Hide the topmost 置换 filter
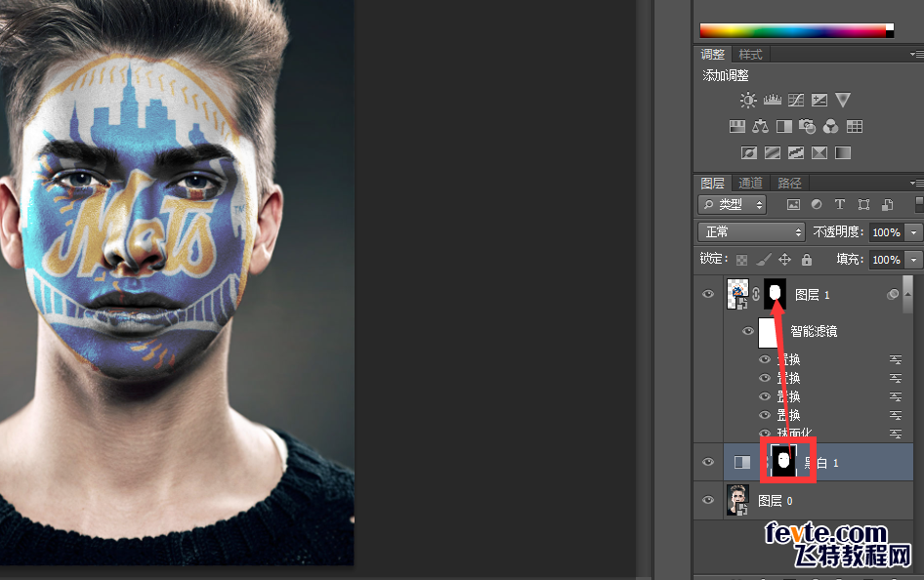Image resolution: width=924 pixels, height=580 pixels. 765,359
